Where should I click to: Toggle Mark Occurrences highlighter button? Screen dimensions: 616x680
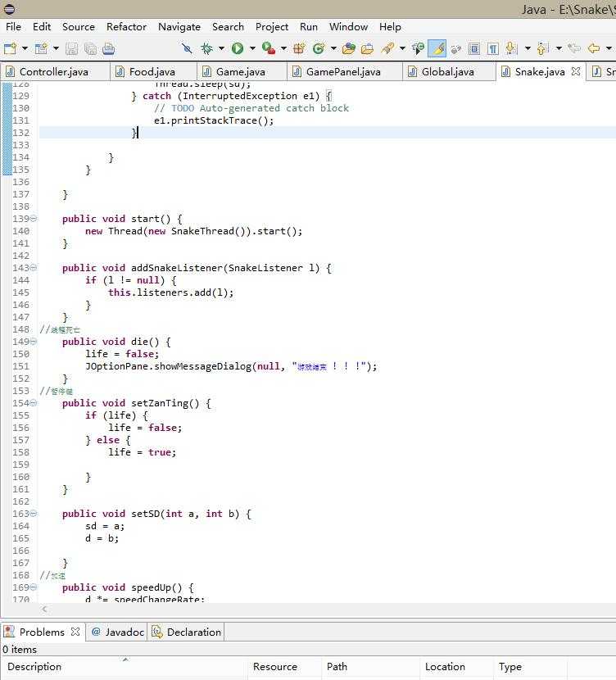437,48
